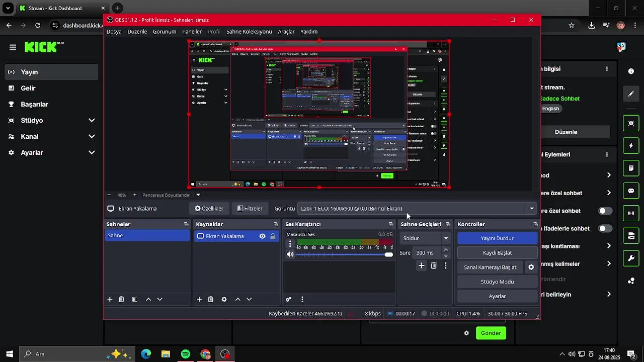
Task: Expand Stüdyo section in Kick sidebar
Action: (x=92, y=121)
